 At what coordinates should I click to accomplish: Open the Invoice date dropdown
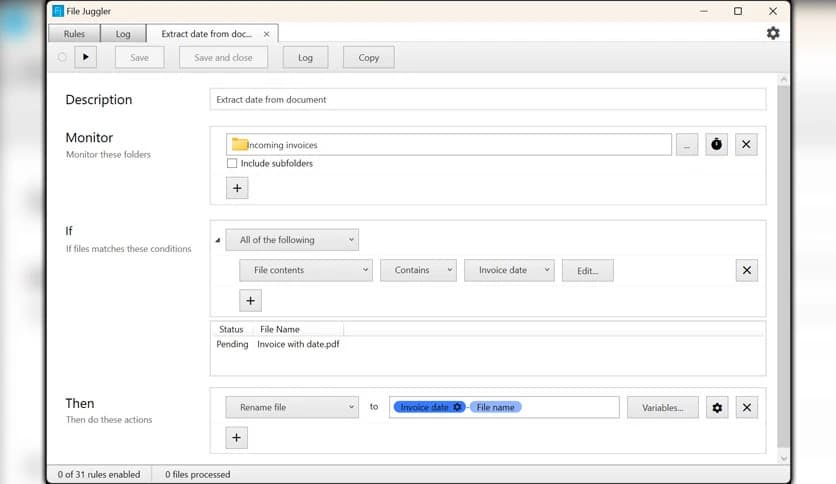click(x=509, y=270)
